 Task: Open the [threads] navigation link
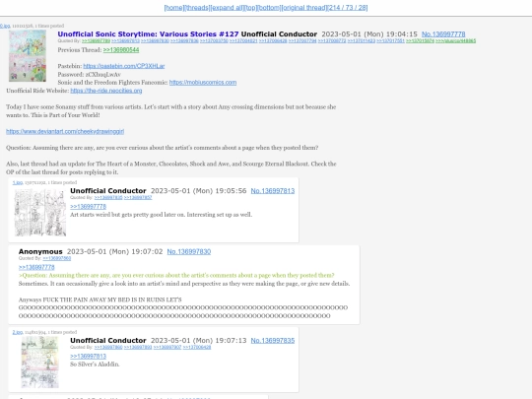tap(197, 8)
